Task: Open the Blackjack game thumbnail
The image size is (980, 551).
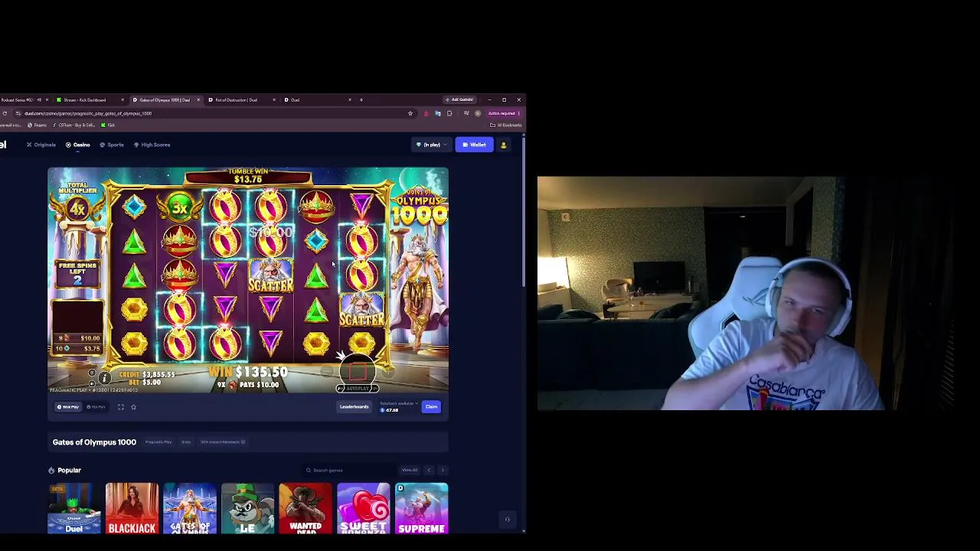Action: coord(132,508)
